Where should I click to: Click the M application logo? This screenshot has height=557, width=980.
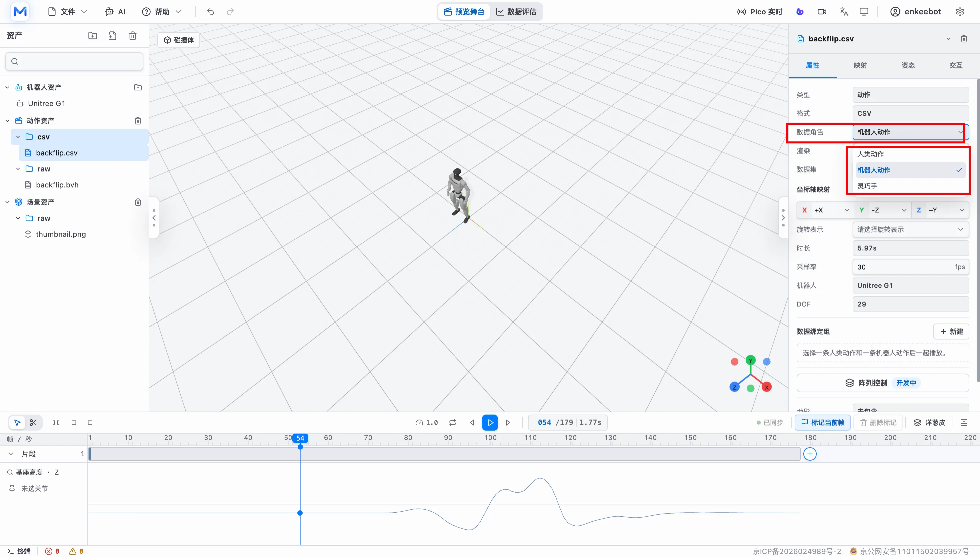coord(20,11)
